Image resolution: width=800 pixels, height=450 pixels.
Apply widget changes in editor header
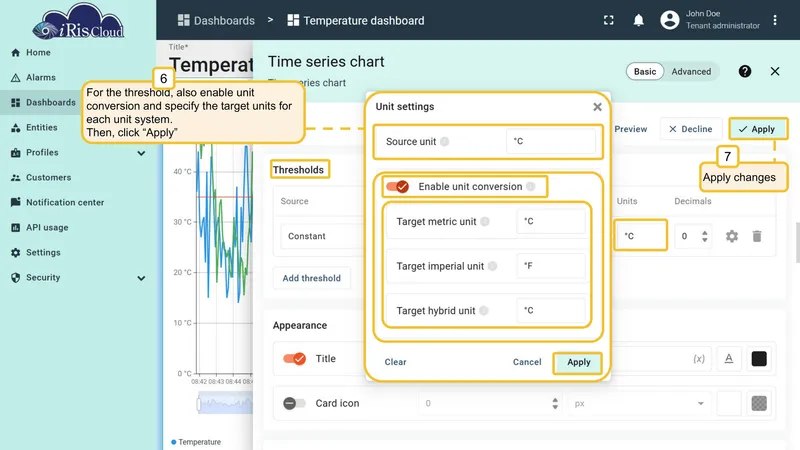point(757,129)
